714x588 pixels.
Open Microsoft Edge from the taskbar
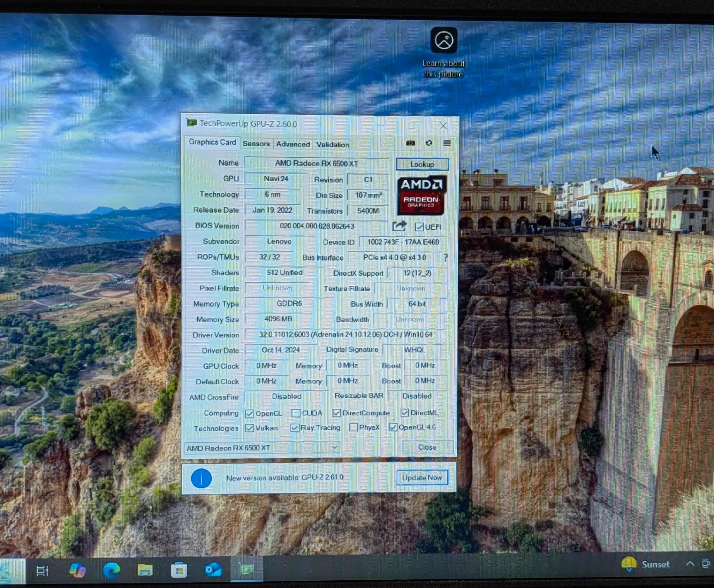pyautogui.click(x=112, y=570)
